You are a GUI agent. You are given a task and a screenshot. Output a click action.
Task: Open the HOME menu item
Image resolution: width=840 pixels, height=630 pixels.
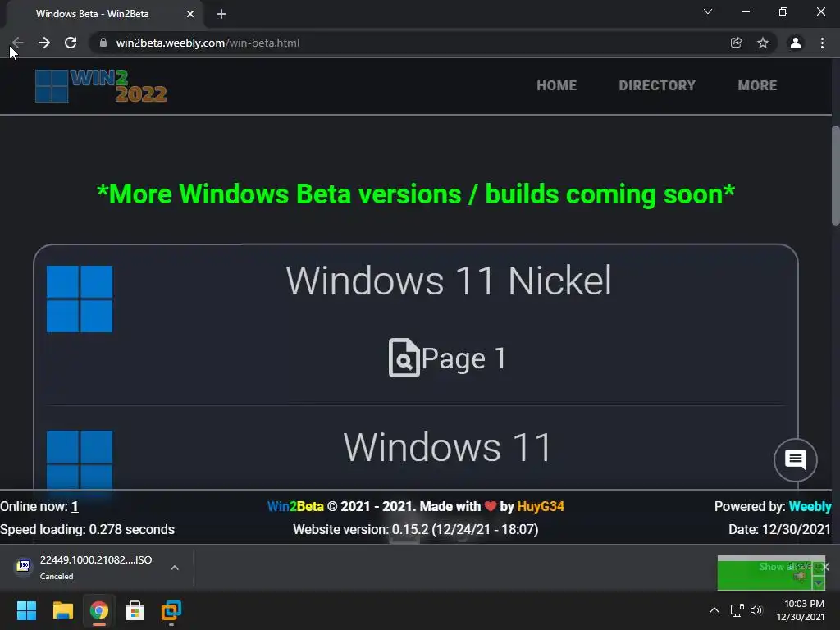557,85
